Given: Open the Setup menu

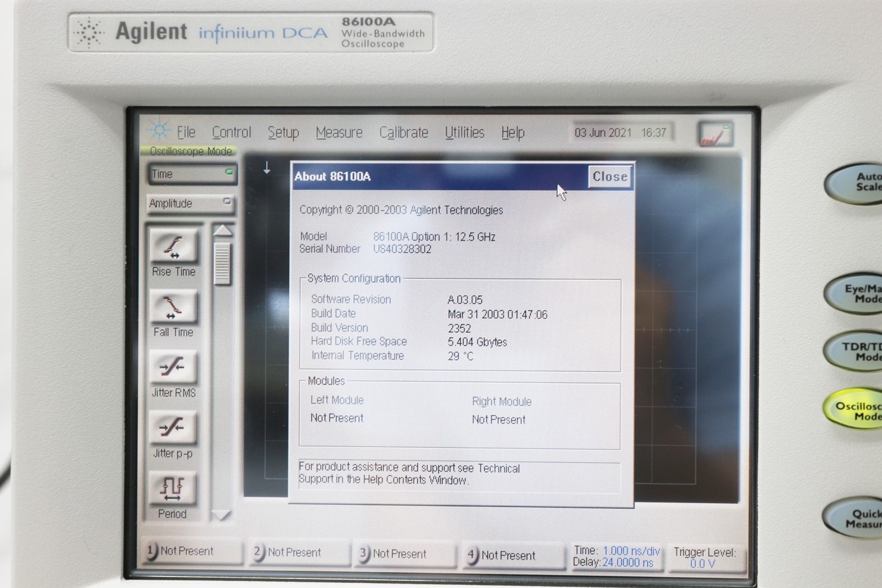Looking at the screenshot, I should (283, 133).
